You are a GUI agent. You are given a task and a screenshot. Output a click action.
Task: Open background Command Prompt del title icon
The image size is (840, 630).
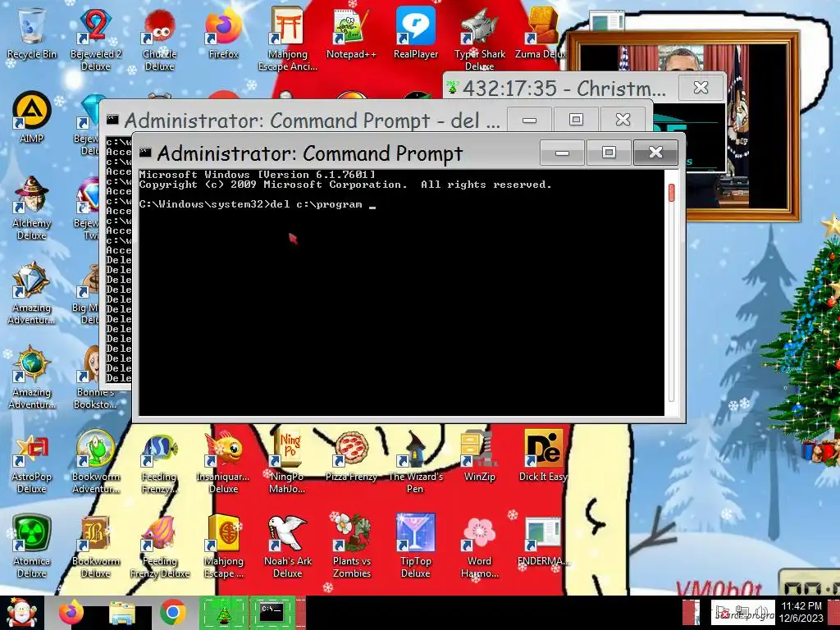112,120
